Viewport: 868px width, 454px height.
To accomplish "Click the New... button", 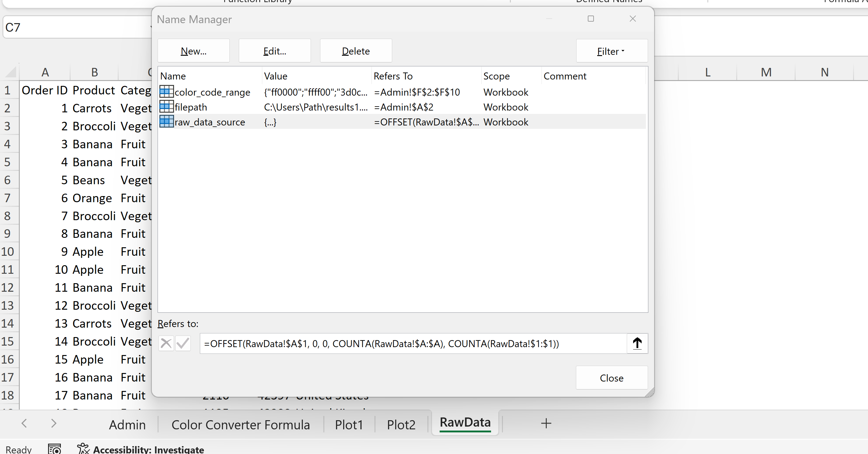I will point(193,51).
